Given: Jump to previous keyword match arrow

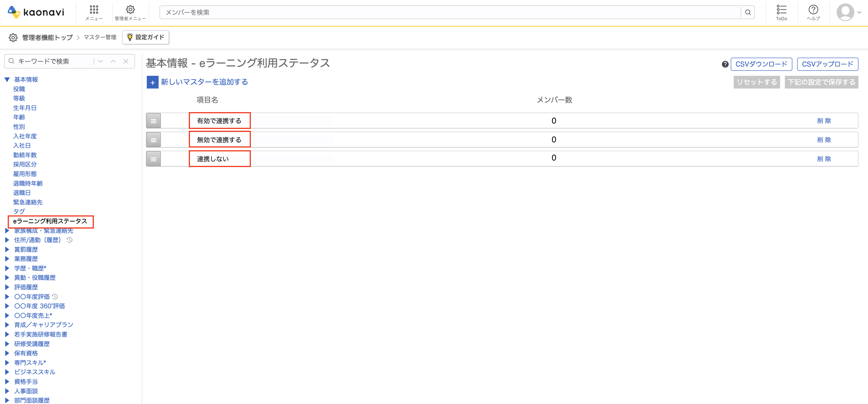Looking at the screenshot, I should click(x=113, y=61).
